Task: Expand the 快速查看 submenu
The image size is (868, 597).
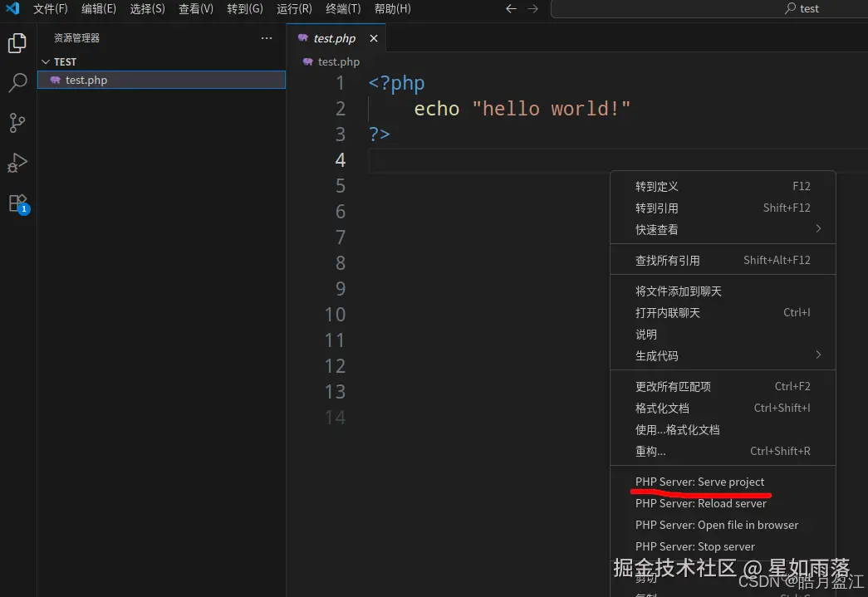Action: click(x=723, y=230)
